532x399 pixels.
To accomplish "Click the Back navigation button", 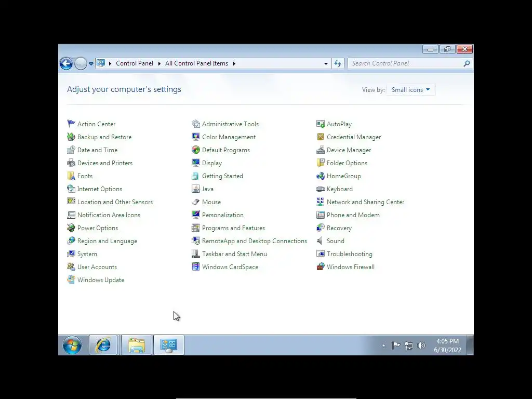I will [x=66, y=63].
